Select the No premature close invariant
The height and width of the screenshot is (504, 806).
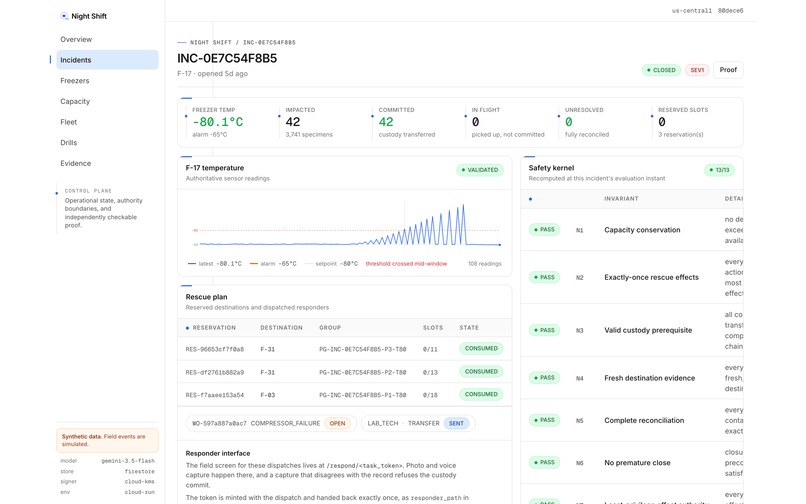point(637,463)
